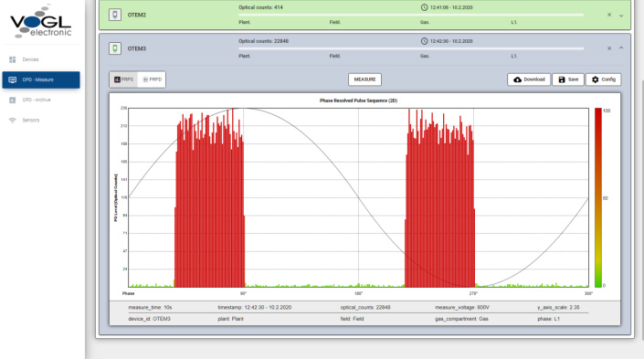Viewport: 644px width, 359px height.
Task: Click the red-green color scale bar
Action: click(598, 197)
